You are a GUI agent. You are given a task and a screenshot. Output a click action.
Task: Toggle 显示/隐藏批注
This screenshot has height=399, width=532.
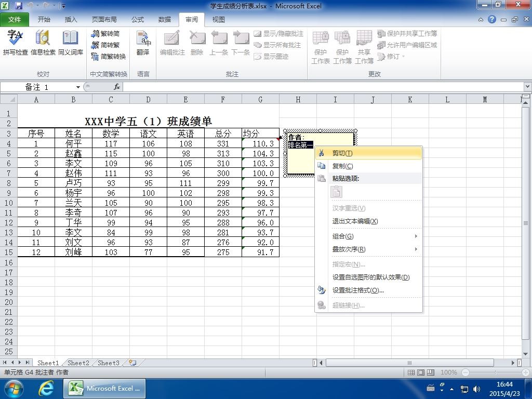pyautogui.click(x=279, y=34)
